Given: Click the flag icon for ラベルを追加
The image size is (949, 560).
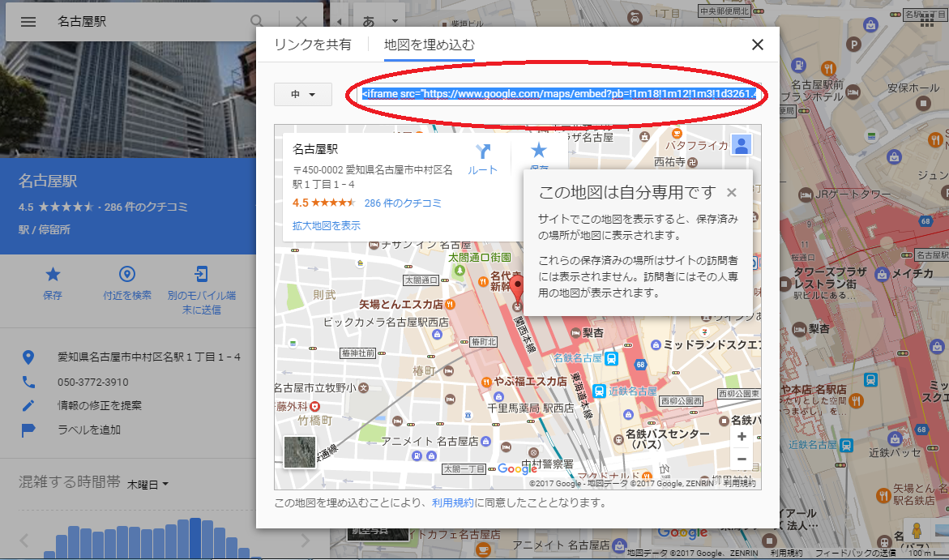Looking at the screenshot, I should coord(28,430).
